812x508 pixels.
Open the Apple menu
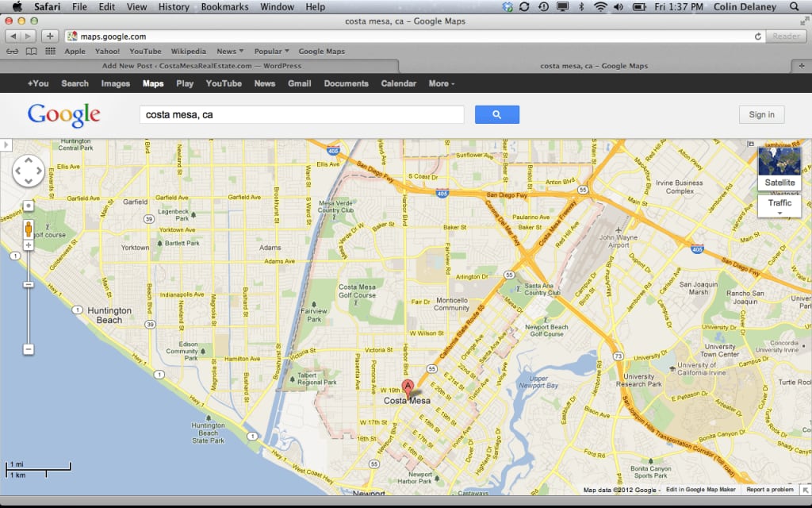pos(17,6)
